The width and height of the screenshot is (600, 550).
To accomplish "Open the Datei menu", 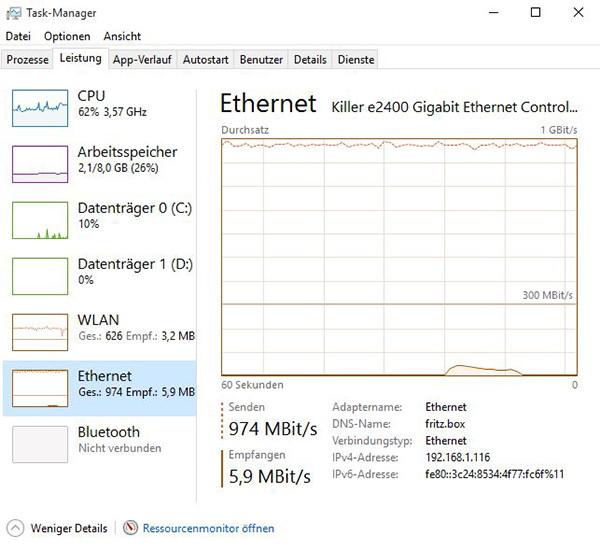I will click(18, 36).
